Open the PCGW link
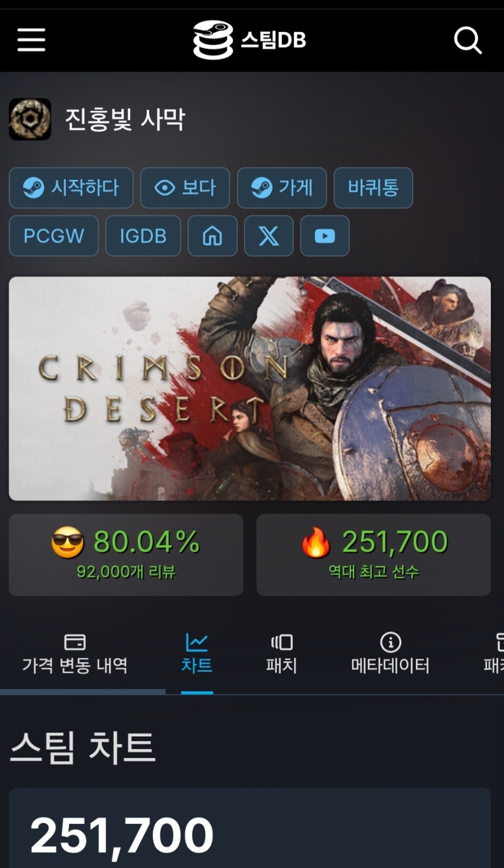Image resolution: width=504 pixels, height=868 pixels. [x=54, y=236]
